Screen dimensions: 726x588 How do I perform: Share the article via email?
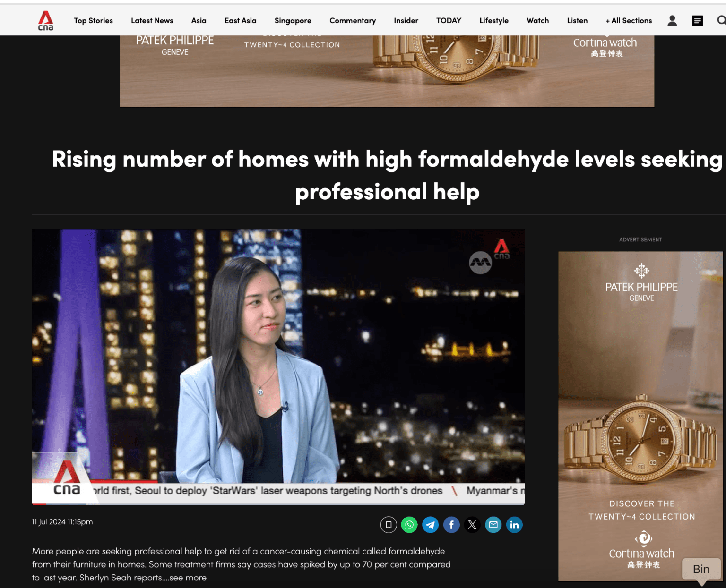pos(493,525)
